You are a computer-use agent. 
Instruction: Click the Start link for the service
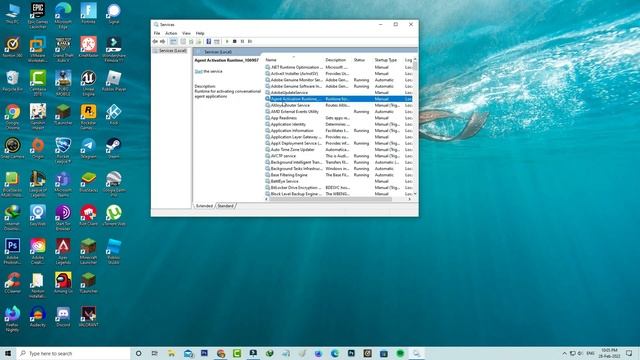pos(198,71)
